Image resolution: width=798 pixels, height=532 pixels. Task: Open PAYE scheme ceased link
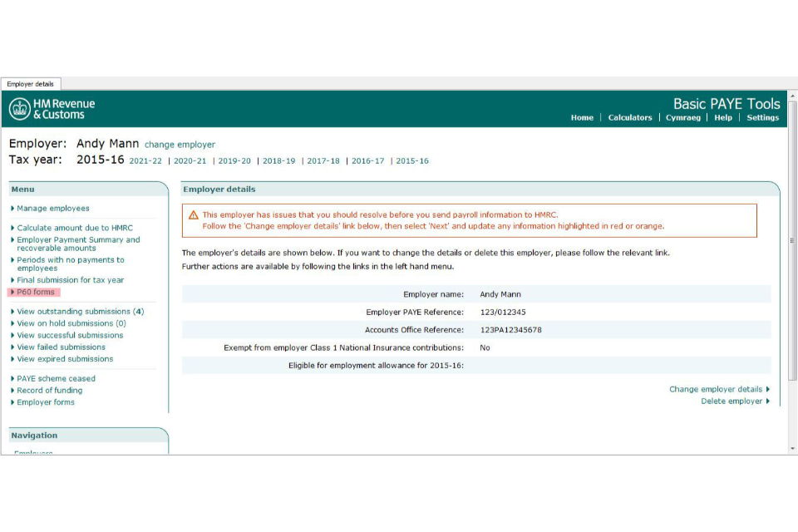[x=56, y=379]
